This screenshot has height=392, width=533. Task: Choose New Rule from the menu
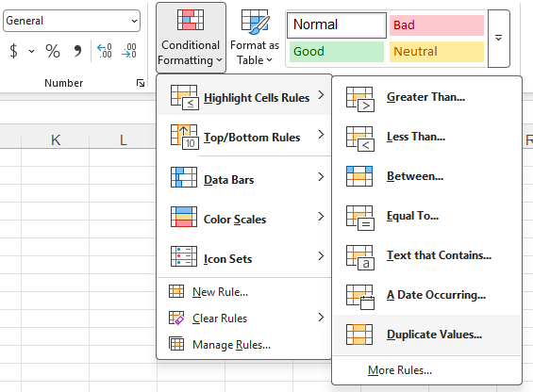pos(244,292)
